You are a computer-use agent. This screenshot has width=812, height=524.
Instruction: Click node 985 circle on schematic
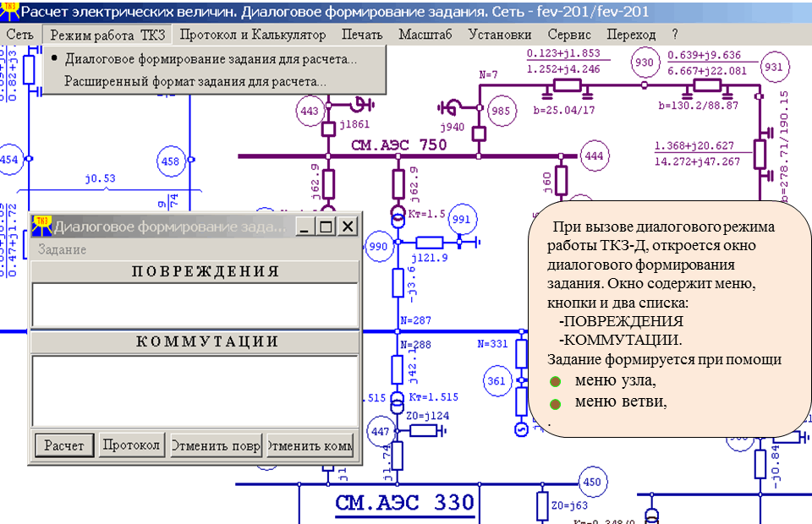(501, 111)
